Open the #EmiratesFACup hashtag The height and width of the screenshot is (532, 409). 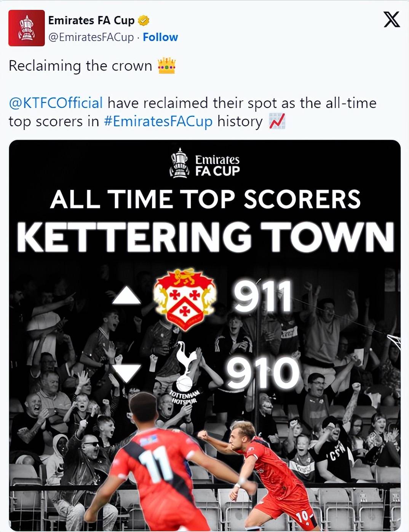pos(158,121)
